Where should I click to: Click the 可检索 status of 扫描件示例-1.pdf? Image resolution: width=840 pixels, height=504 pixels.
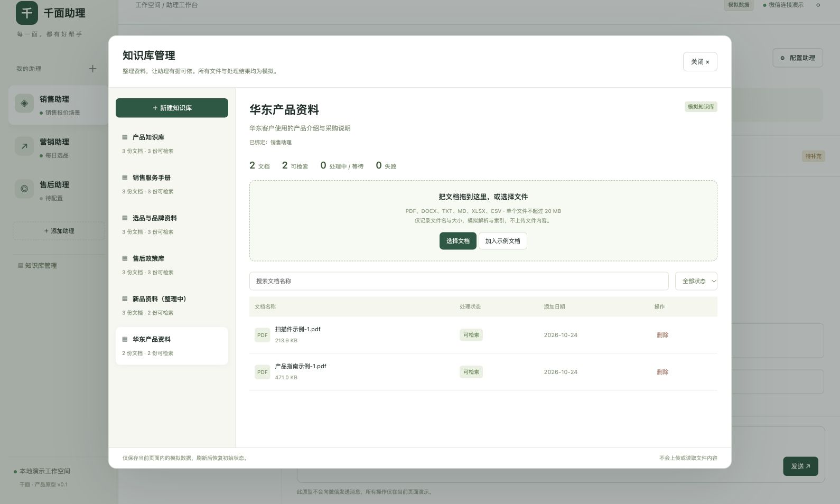[x=471, y=335]
